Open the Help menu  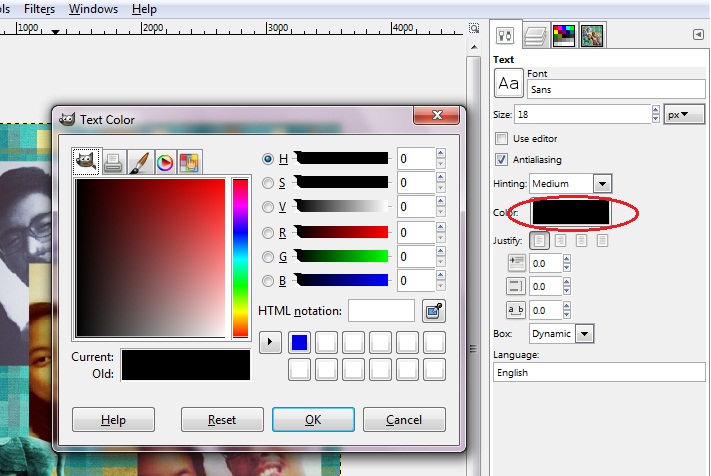pyautogui.click(x=144, y=9)
